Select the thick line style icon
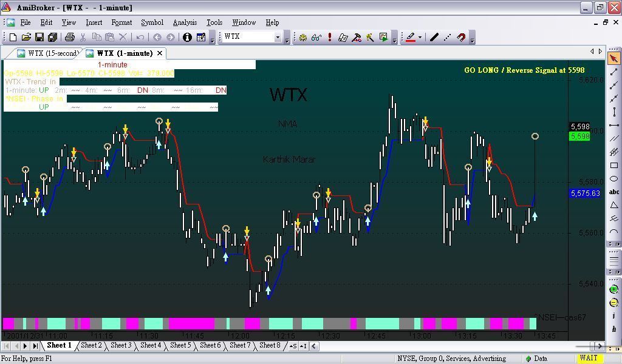622x364 pixels. click(434, 37)
